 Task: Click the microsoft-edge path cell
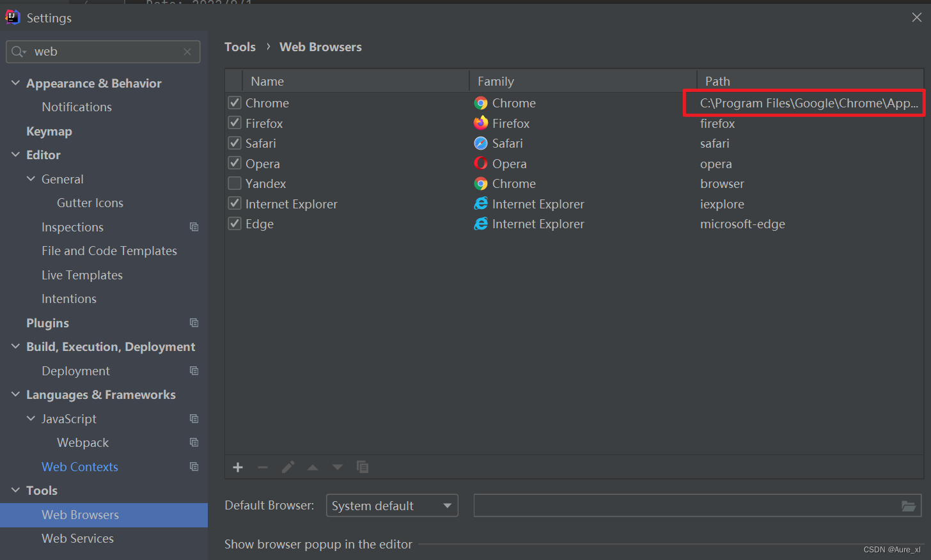tap(810, 224)
